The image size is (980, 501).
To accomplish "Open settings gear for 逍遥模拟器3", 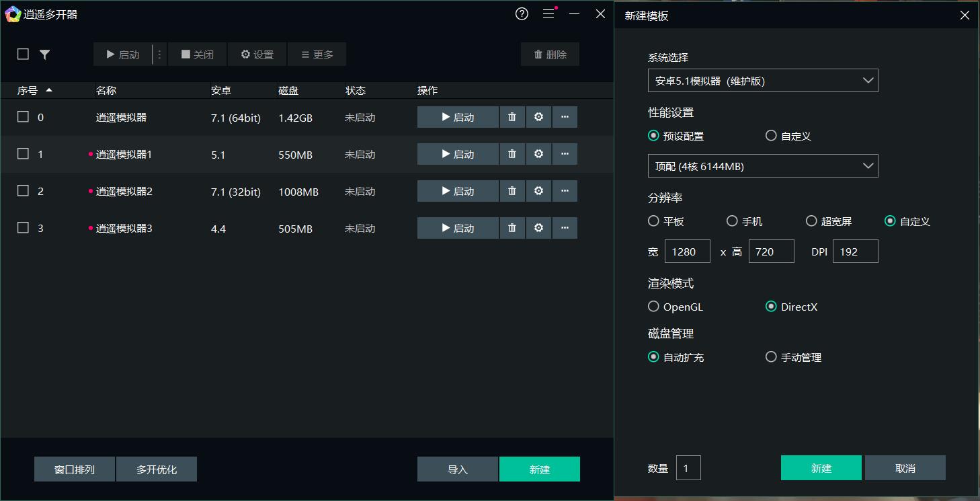I will point(538,228).
